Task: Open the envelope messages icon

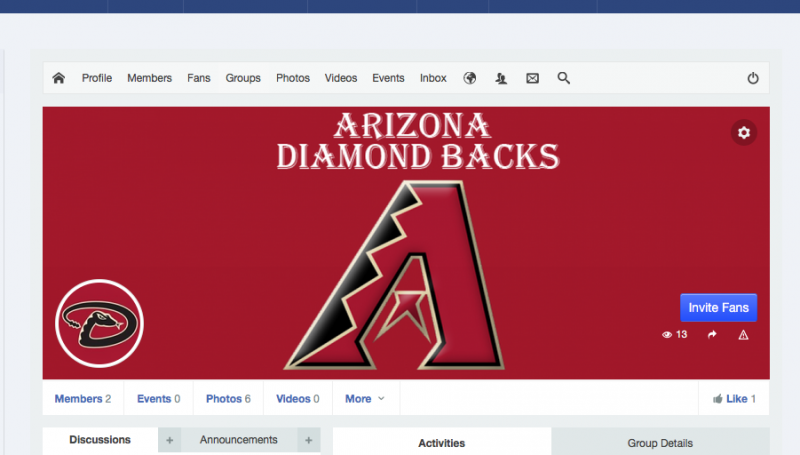Action: [532, 78]
